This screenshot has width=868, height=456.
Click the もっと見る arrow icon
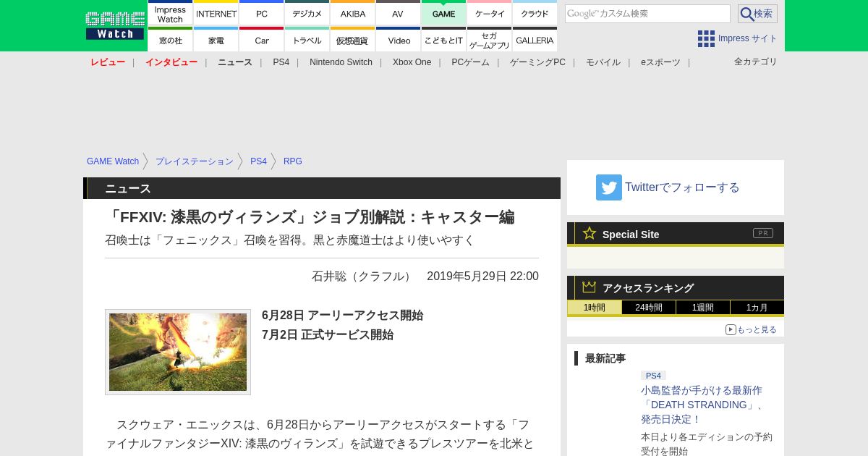[x=731, y=329]
